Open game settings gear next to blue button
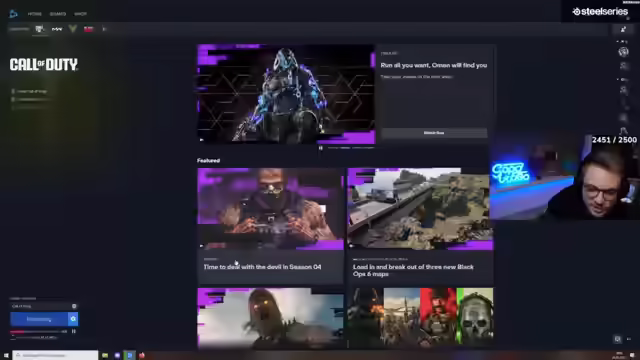The width and height of the screenshot is (640, 360). [x=73, y=319]
